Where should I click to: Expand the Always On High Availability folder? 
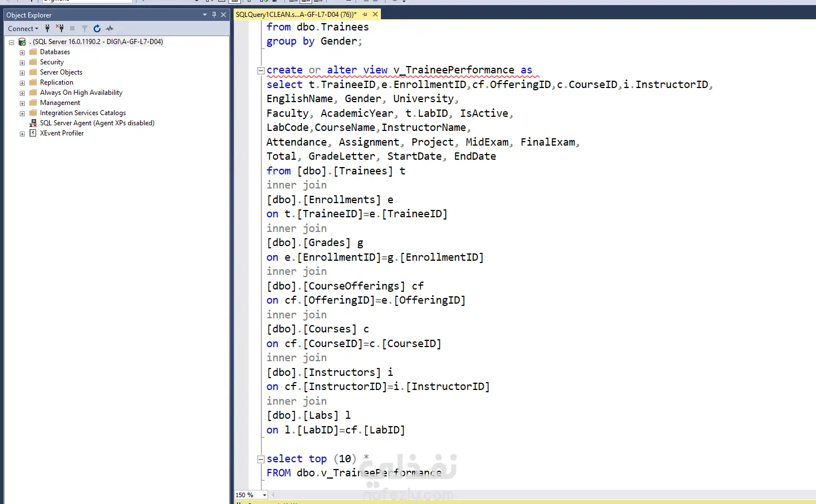(x=23, y=93)
